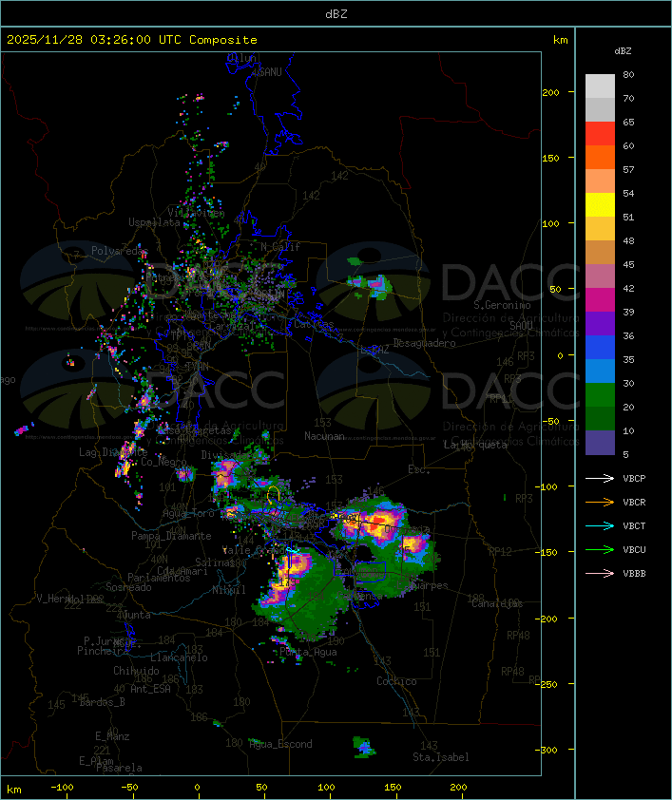Click the Polvaredas map label

click(x=120, y=251)
